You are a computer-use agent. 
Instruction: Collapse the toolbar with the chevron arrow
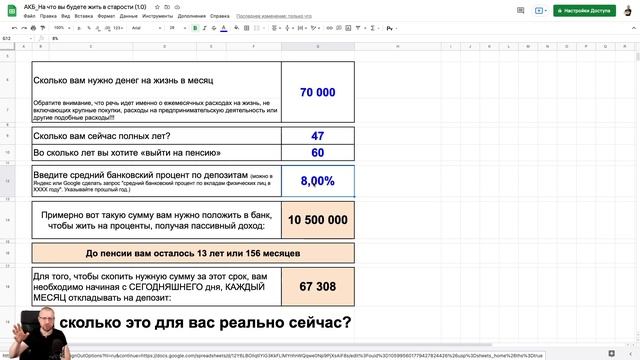click(x=633, y=28)
